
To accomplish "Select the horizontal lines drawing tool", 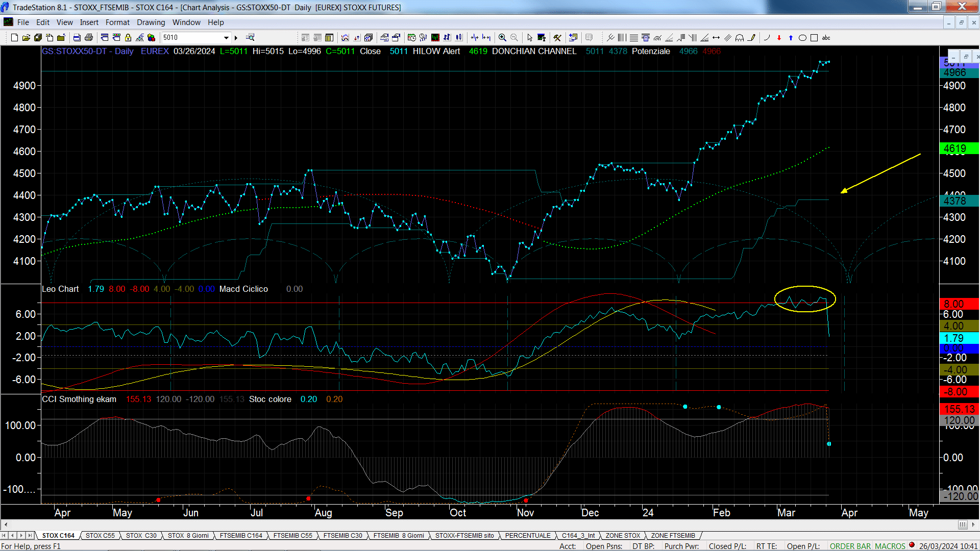I will (634, 38).
